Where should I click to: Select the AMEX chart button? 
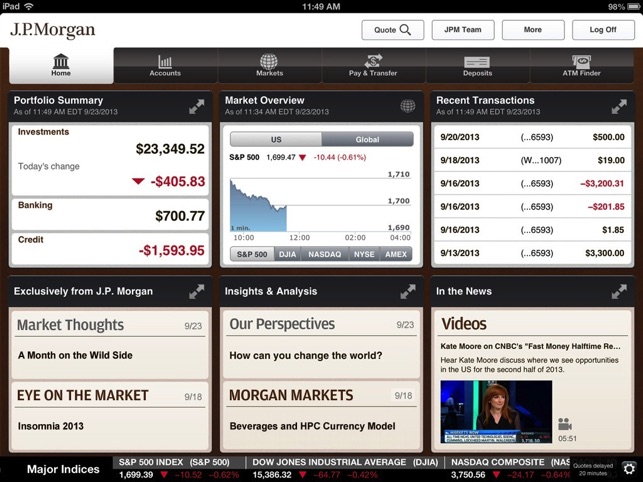pos(396,254)
